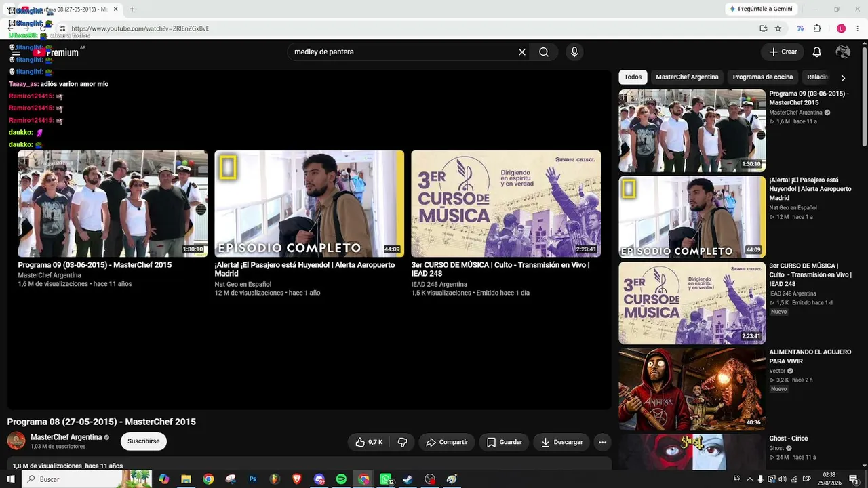Image resolution: width=868 pixels, height=488 pixels.
Task: Launch Photoshop from the taskbar
Action: tap(253, 479)
